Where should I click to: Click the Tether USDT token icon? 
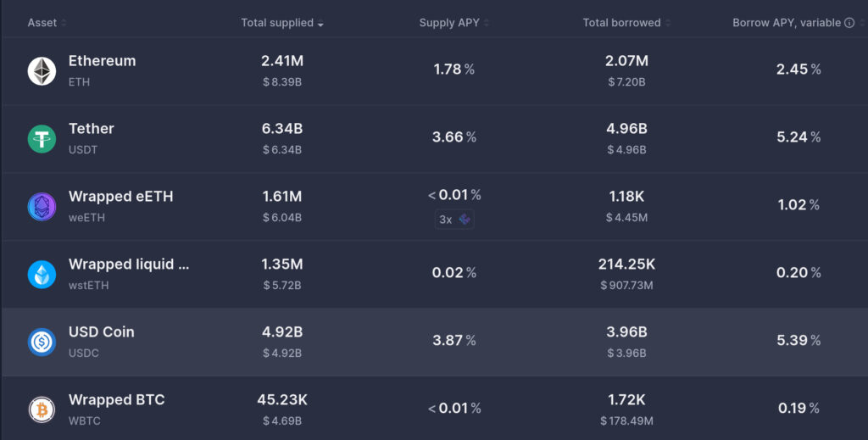coord(42,139)
